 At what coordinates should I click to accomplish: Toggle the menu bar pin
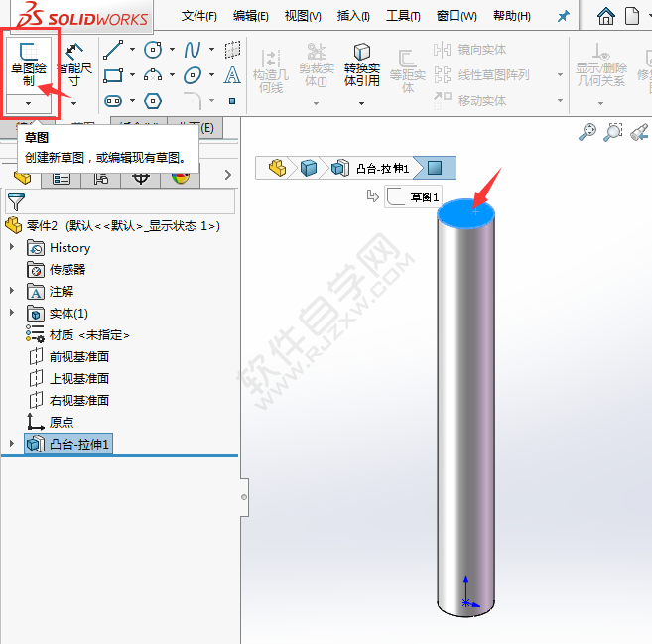click(564, 17)
